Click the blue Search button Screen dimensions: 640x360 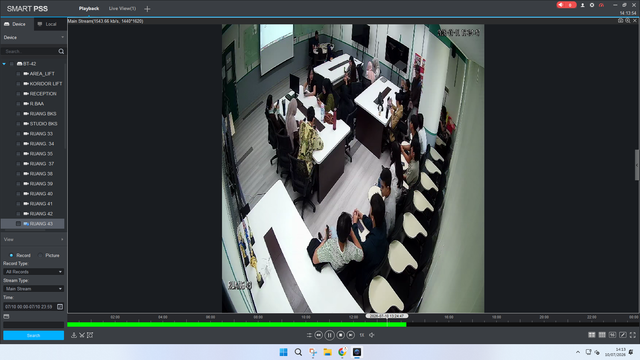point(33,336)
